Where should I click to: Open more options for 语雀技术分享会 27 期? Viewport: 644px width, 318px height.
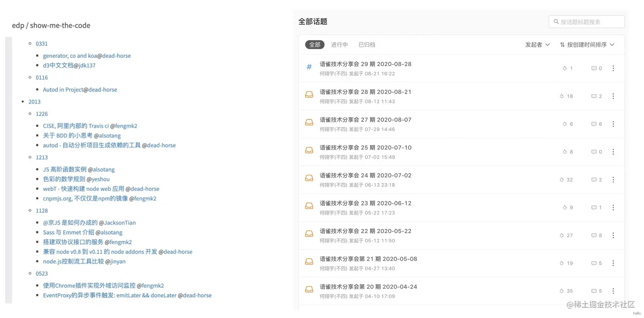click(x=613, y=124)
